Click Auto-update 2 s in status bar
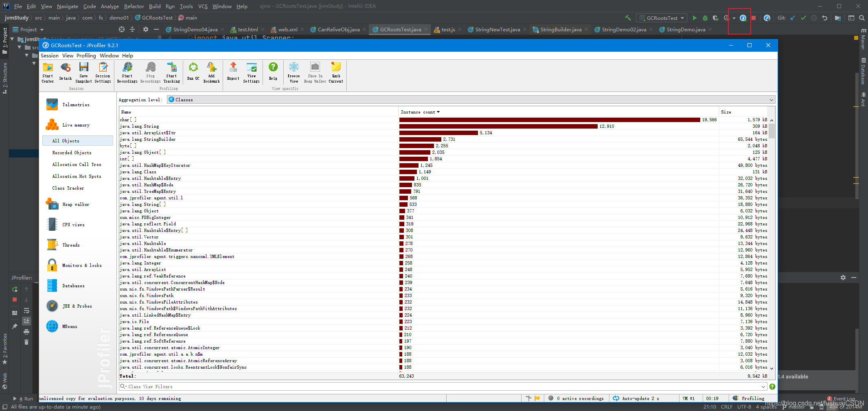This screenshot has height=411, width=868. pos(640,398)
